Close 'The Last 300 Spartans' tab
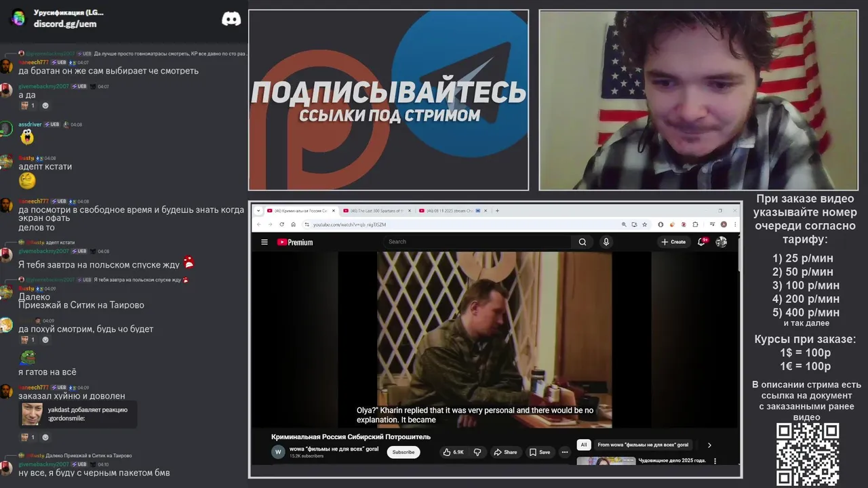Viewport: 868px width, 488px height. coord(409,211)
